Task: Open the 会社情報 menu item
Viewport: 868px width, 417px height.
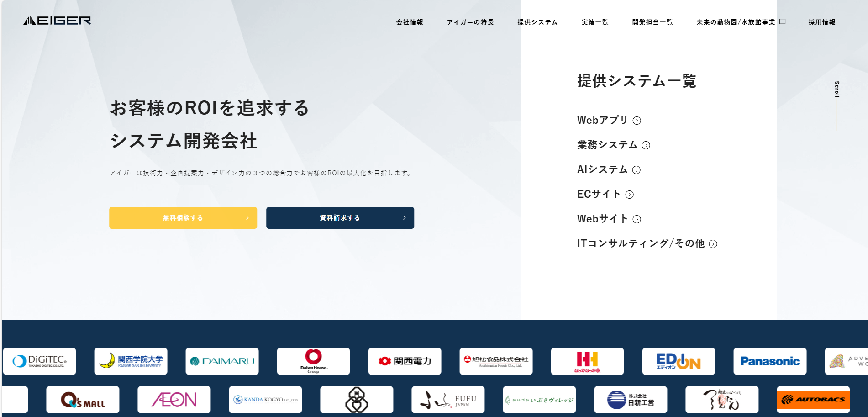Action: [x=410, y=22]
